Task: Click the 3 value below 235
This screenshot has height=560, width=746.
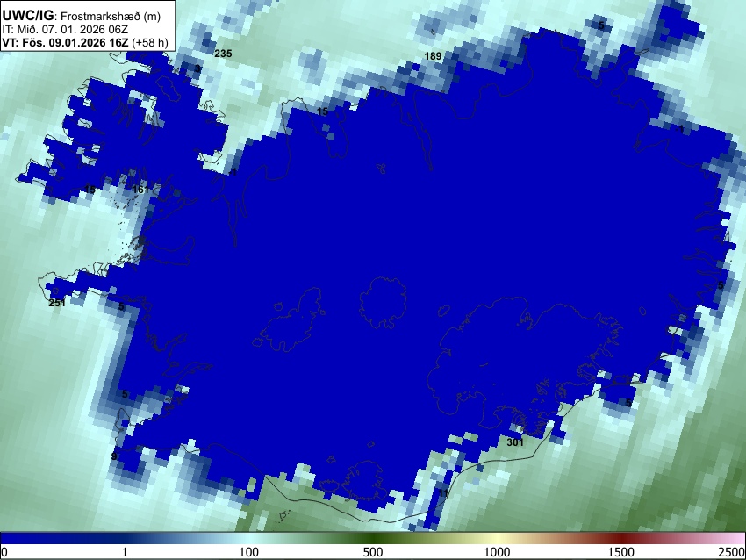Action: click(x=197, y=69)
